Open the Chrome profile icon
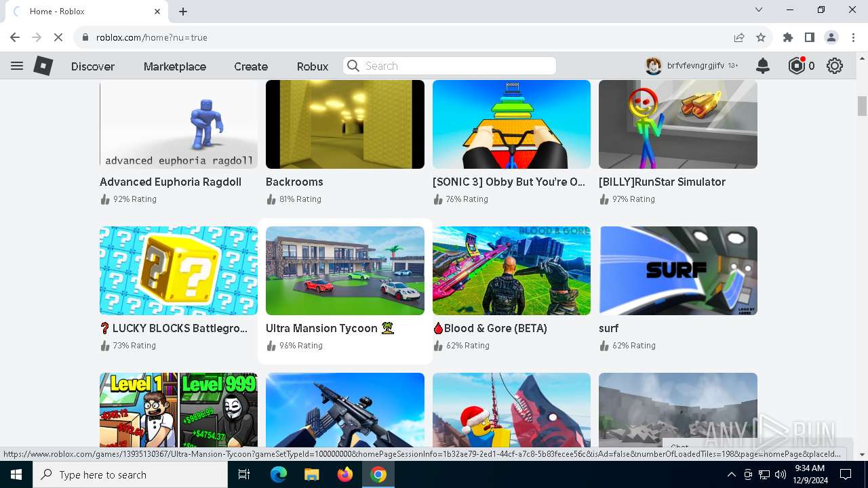 point(831,37)
